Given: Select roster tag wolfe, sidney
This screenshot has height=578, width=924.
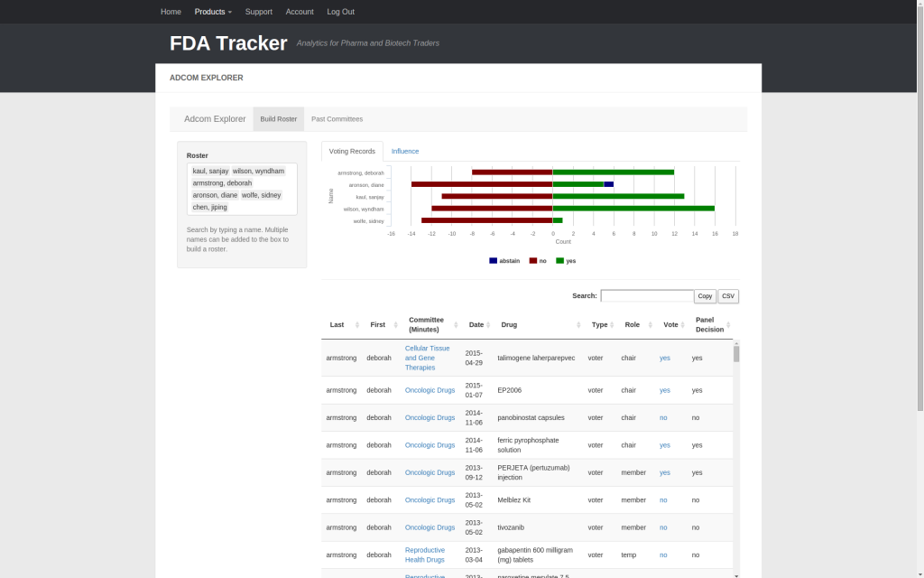Looking at the screenshot, I should click(x=261, y=195).
